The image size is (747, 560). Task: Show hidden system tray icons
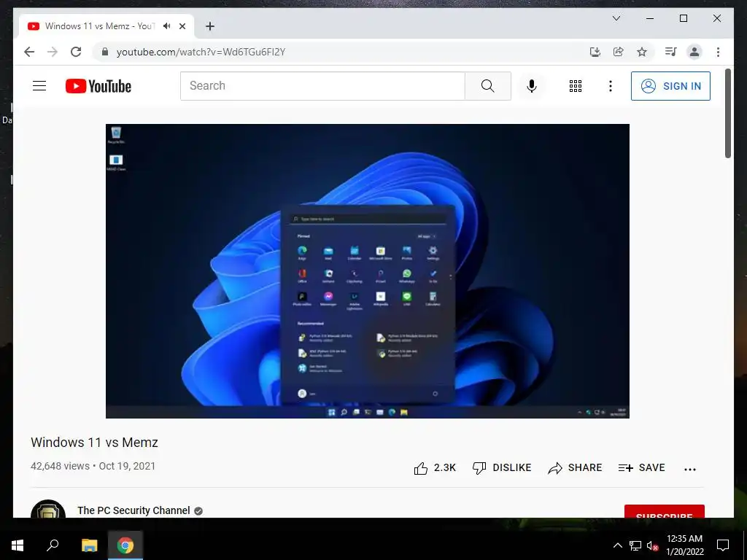click(617, 545)
